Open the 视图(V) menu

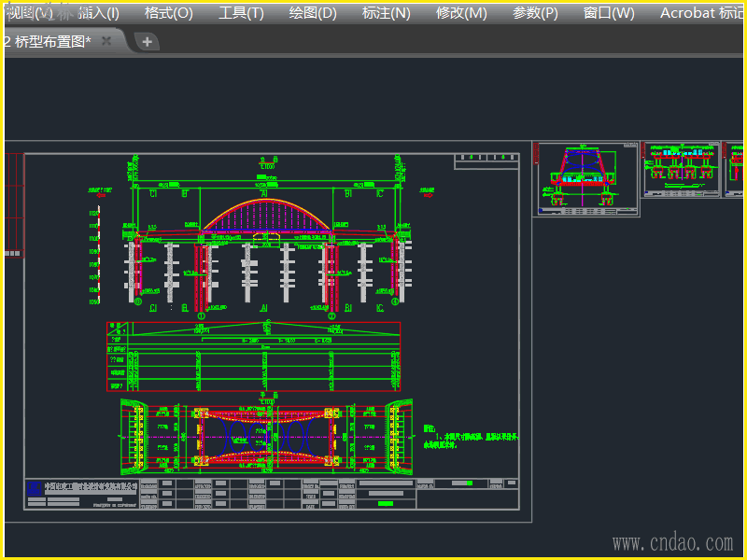(x=28, y=13)
